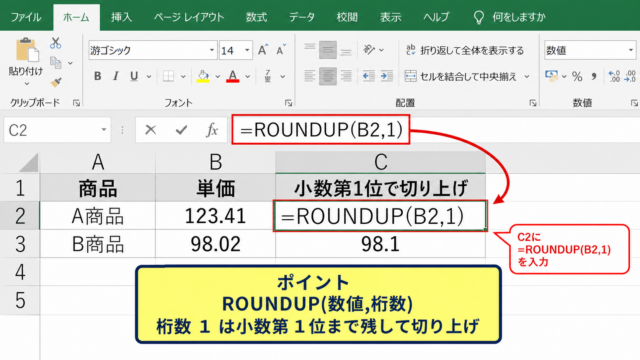This screenshot has height=360, width=640.
Task: Align cell text to the right
Action: (346, 76)
